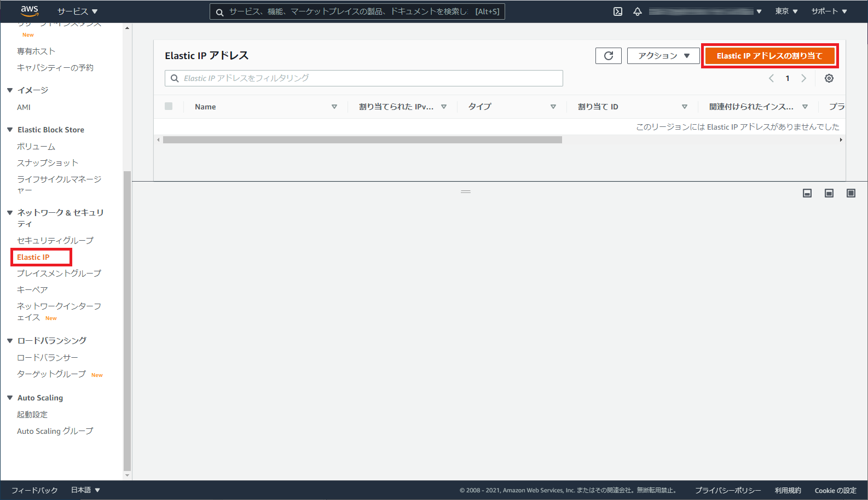
Task: Open ボリューム in sidebar
Action: (x=36, y=147)
